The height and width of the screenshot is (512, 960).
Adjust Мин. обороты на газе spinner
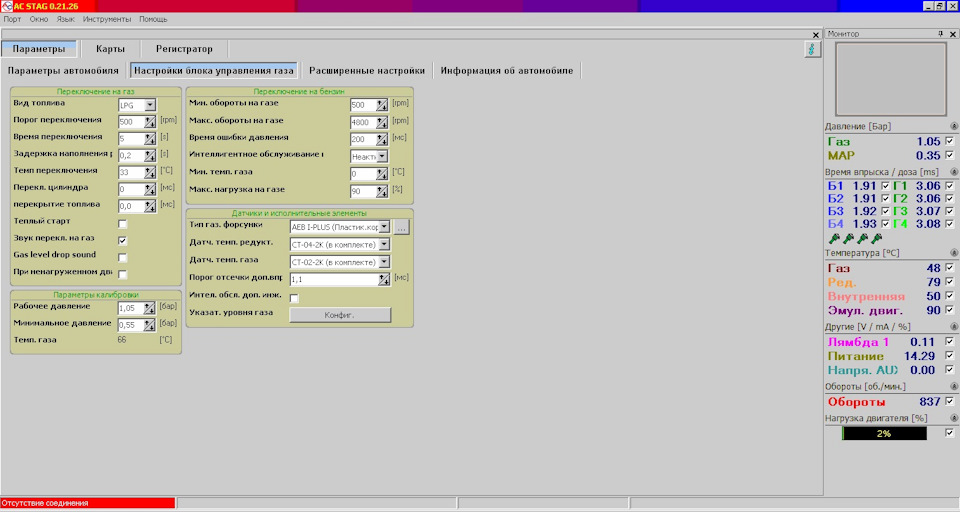pos(382,105)
